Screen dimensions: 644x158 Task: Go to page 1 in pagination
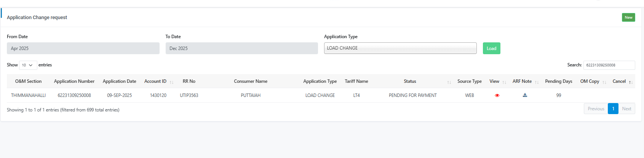click(613, 109)
